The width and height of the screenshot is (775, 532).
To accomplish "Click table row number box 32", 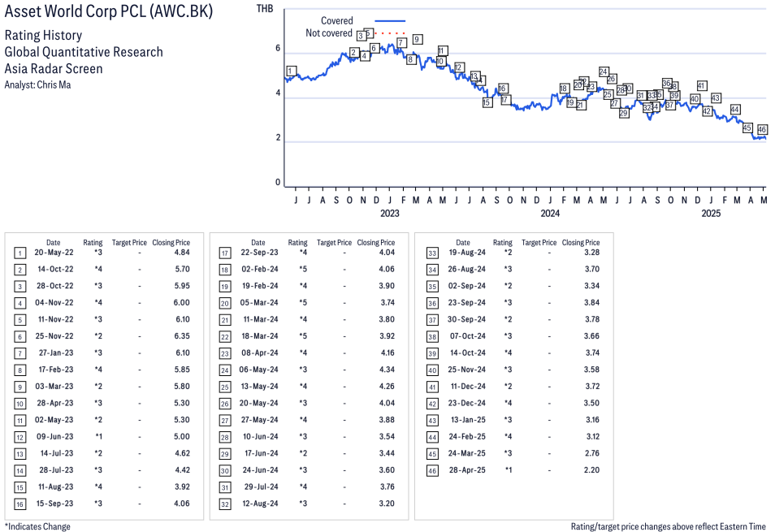I will click(225, 504).
